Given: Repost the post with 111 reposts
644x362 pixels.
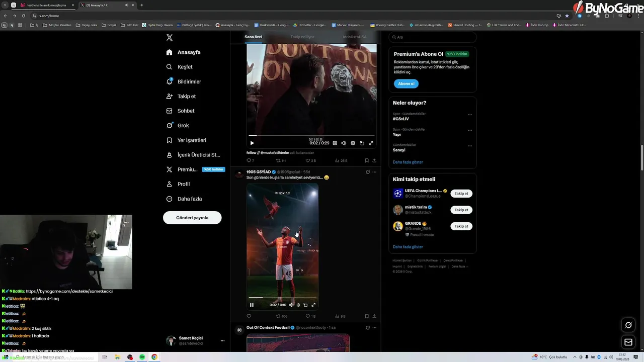Looking at the screenshot, I should pos(280,160).
